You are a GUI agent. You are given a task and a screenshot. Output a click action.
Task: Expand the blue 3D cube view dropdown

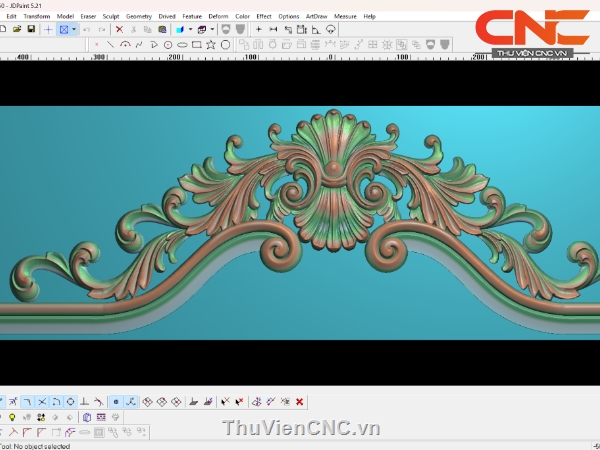click(191, 30)
